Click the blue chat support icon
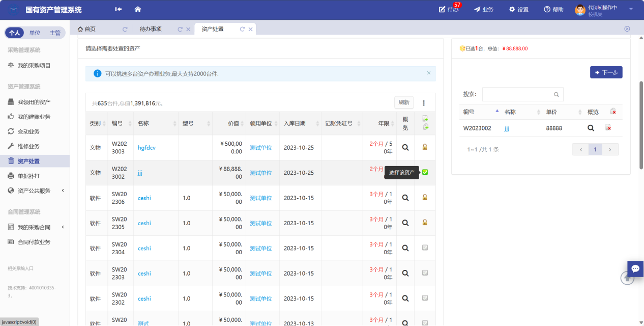 point(635,268)
